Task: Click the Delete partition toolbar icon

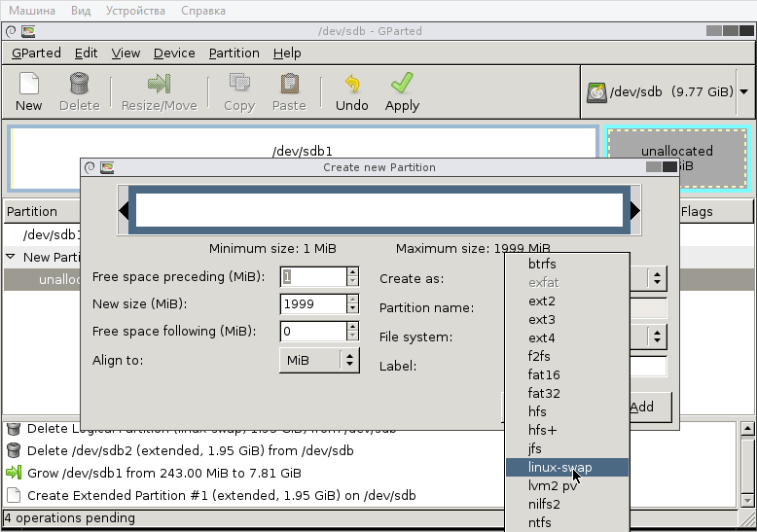Action: (79, 84)
